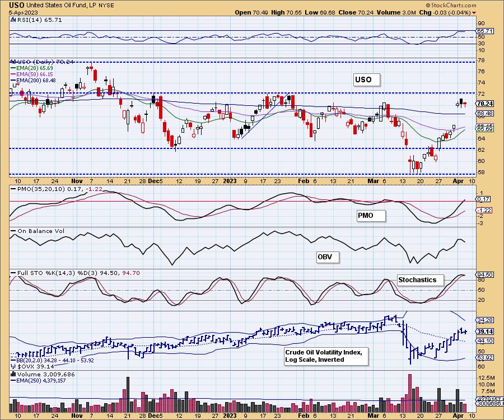
Task: Click the Mar label on volume panel date axis
Action: click(x=373, y=416)
